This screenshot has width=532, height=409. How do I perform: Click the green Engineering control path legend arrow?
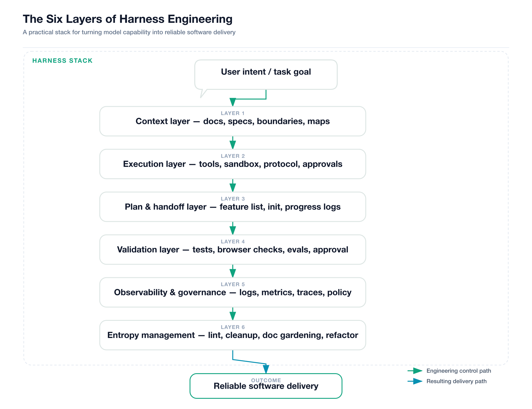[415, 371]
